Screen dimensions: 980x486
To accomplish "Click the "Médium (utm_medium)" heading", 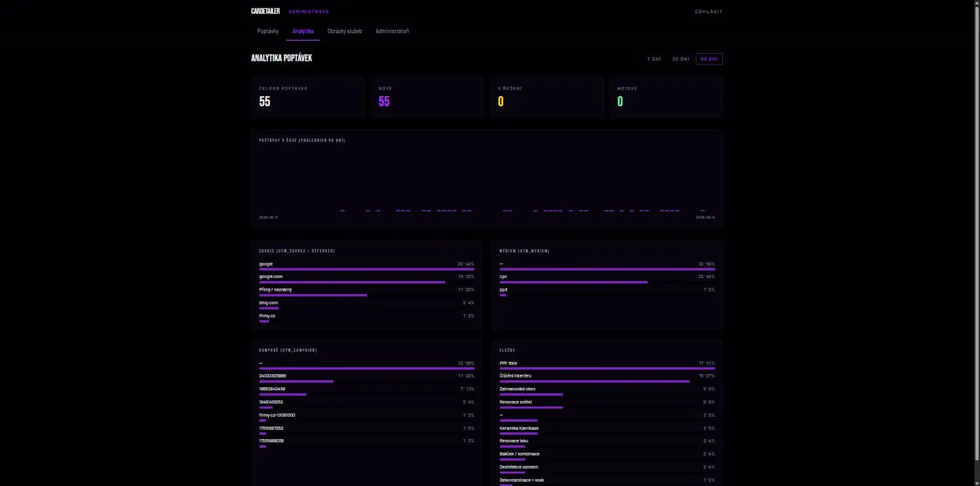I will (524, 251).
